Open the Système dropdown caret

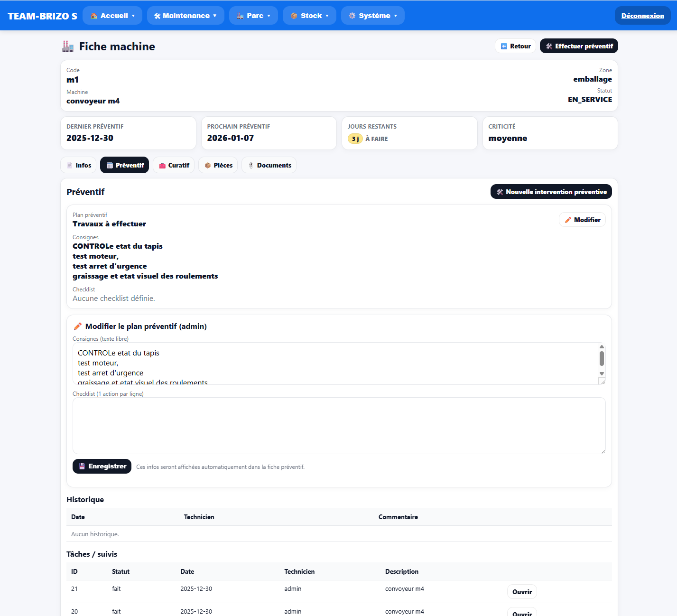pyautogui.click(x=396, y=16)
